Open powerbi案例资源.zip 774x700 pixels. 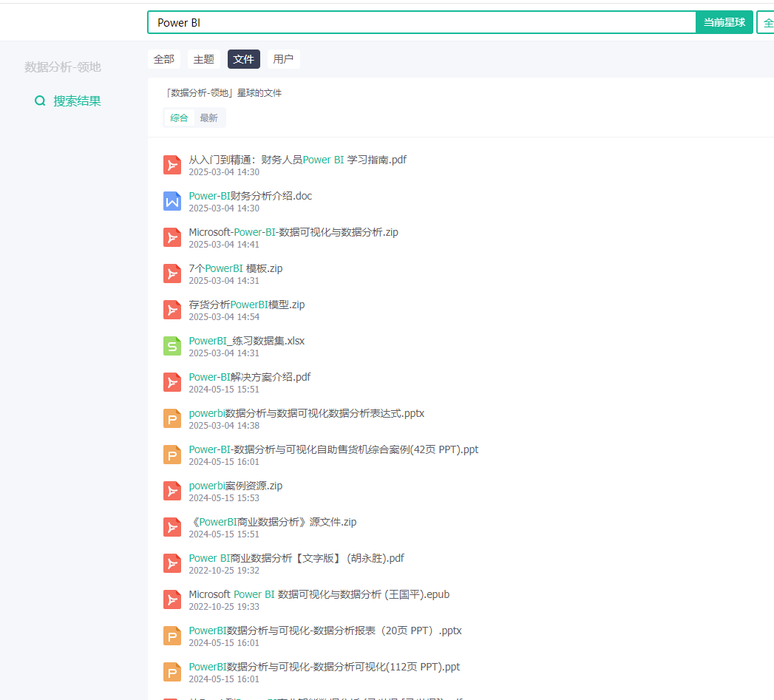click(236, 486)
